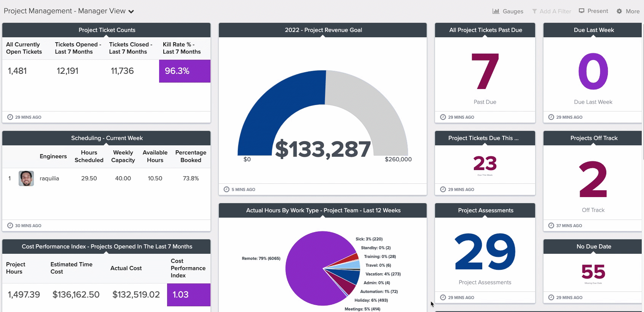Click the raquilia engineer name

49,178
